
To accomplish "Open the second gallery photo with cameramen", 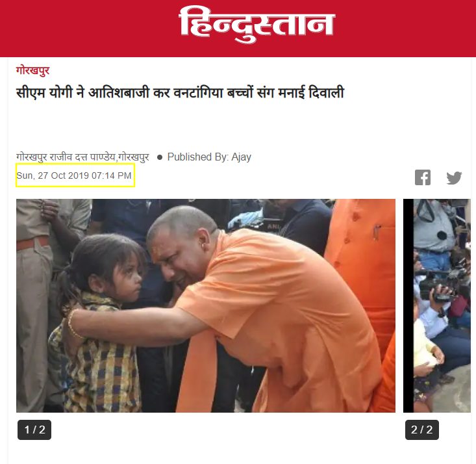I will click(437, 305).
